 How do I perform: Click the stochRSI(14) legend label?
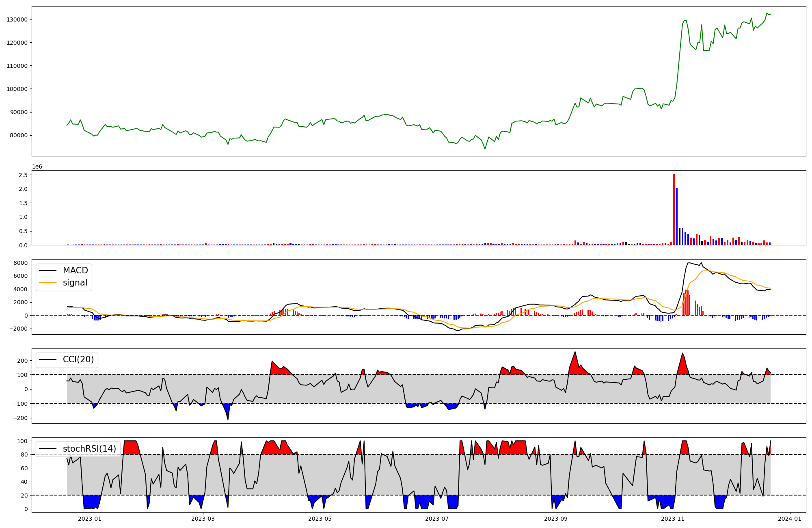tap(89, 449)
